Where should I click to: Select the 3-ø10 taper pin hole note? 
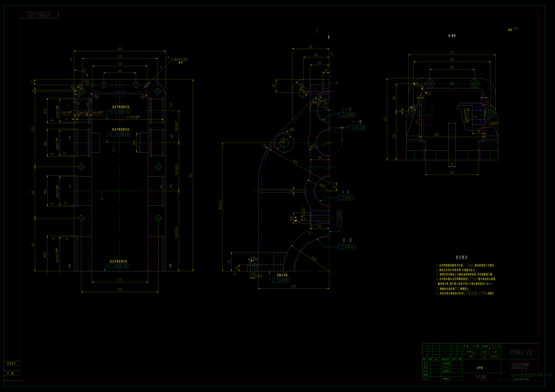179,59
